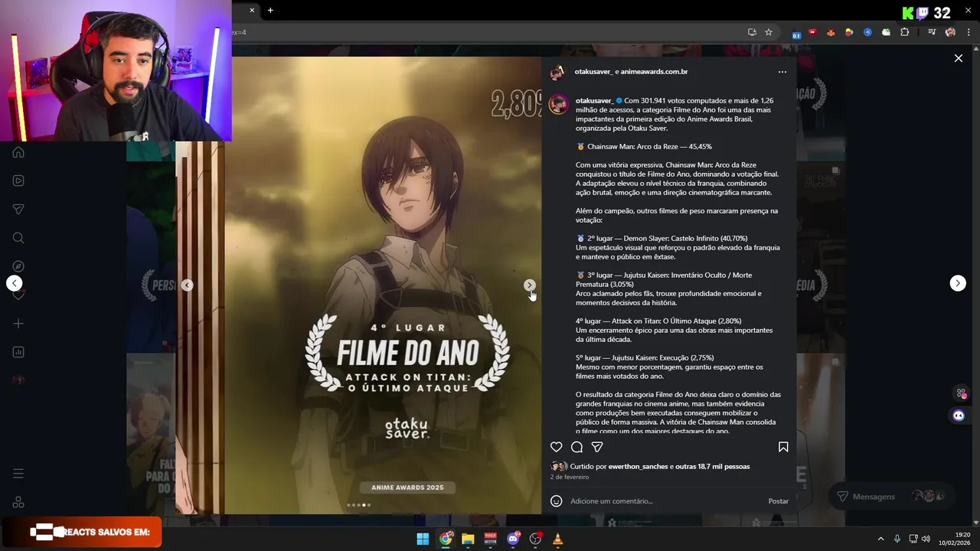Open Discord from the taskbar
This screenshot has height=551, width=980.
point(513,539)
